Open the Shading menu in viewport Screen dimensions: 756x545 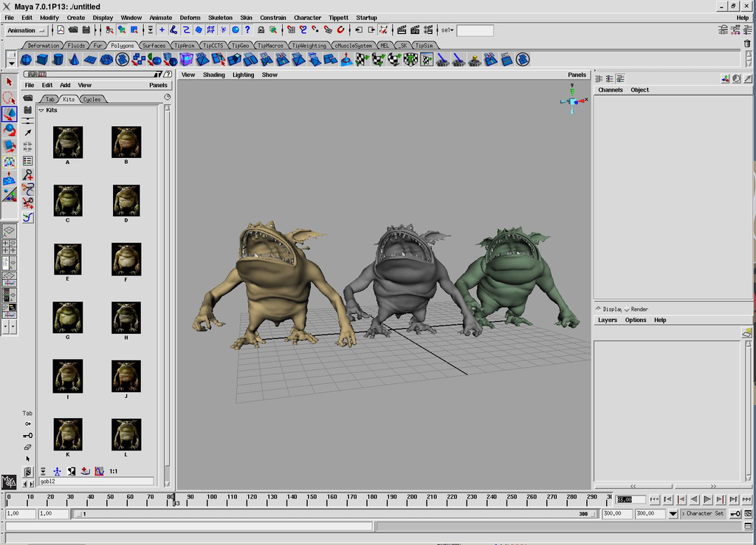tap(213, 75)
